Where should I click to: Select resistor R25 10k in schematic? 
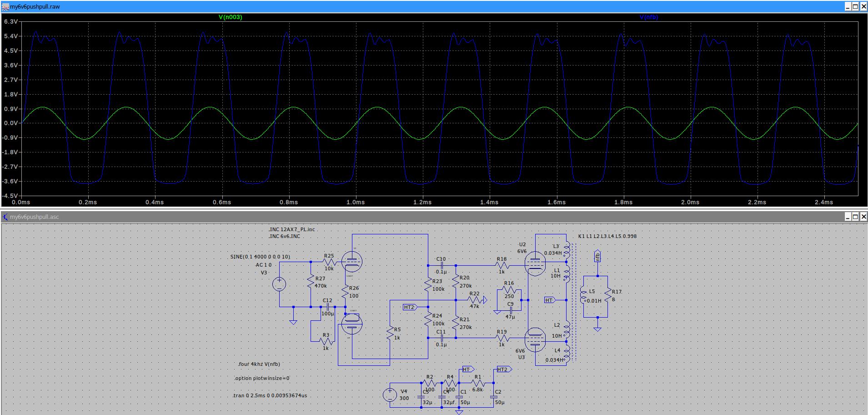[x=330, y=262]
